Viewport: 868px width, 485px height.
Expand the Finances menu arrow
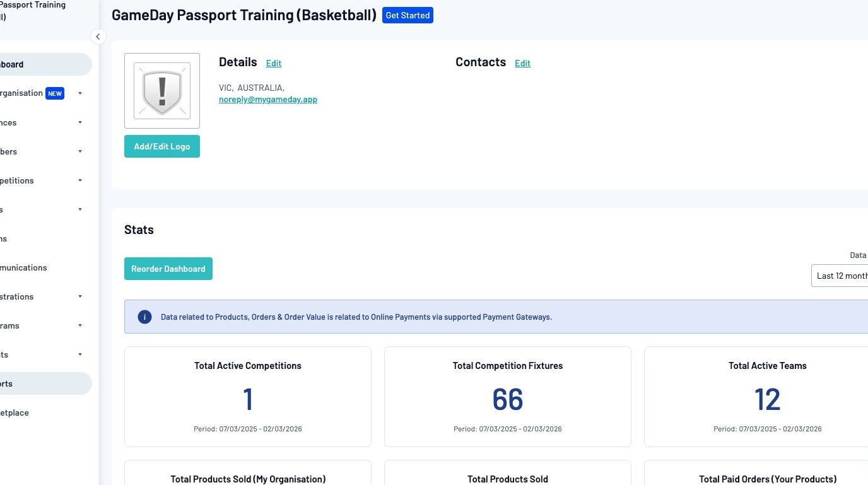tap(80, 122)
